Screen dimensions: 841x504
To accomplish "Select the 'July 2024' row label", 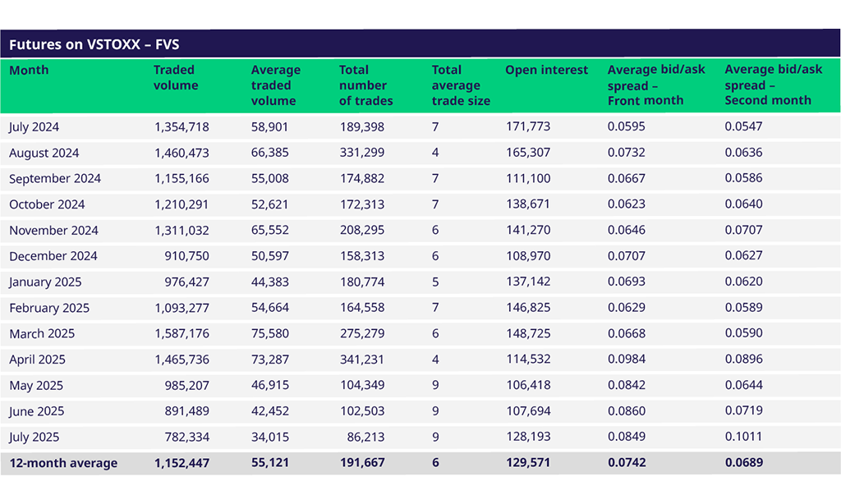I will (34, 127).
